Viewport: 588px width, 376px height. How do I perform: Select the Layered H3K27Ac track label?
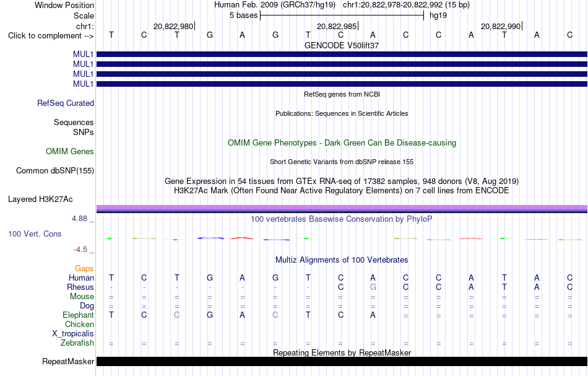point(40,199)
